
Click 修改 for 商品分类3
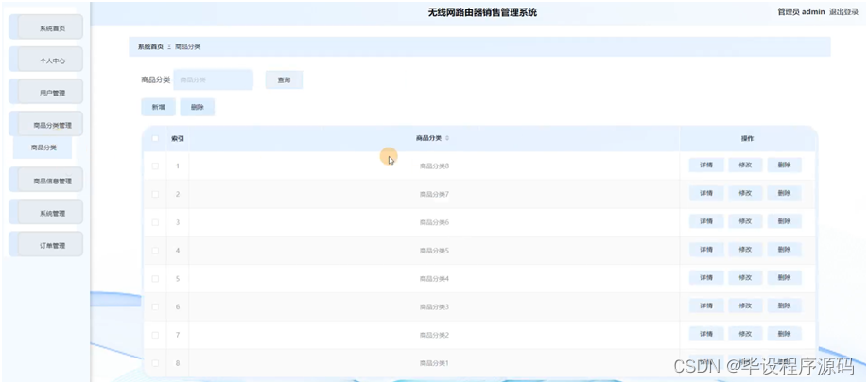tap(745, 305)
